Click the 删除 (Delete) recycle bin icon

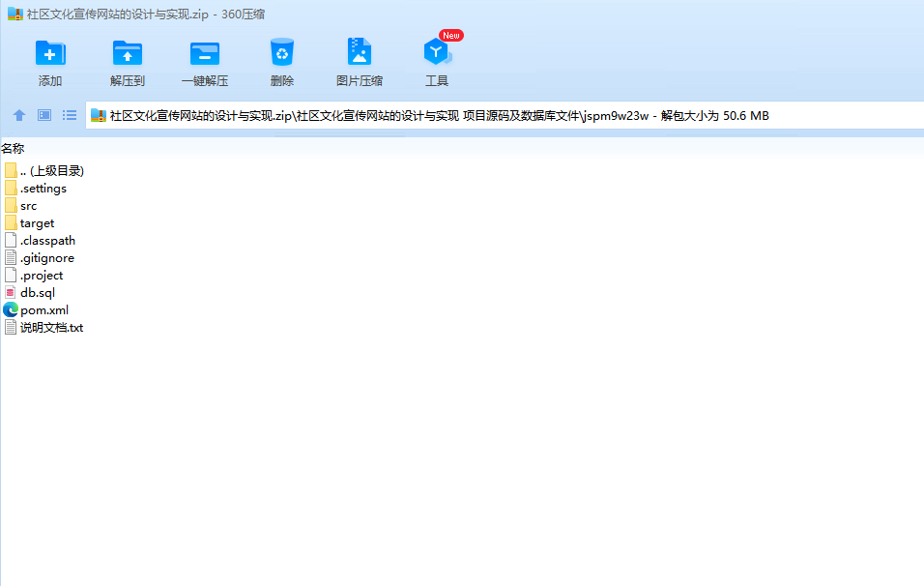(x=281, y=52)
